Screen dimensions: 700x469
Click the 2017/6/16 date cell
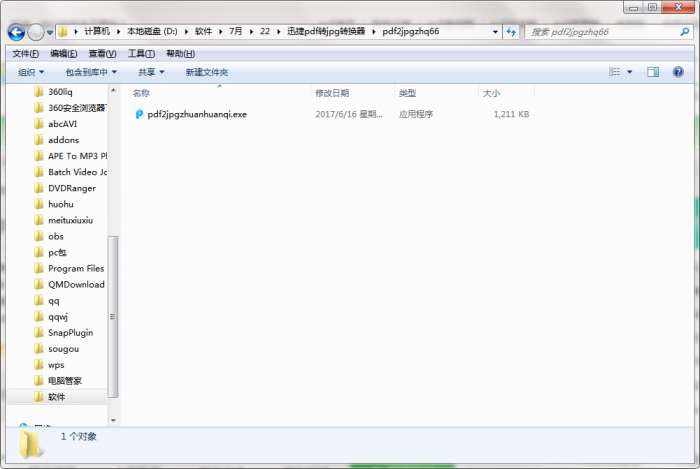tap(349, 114)
